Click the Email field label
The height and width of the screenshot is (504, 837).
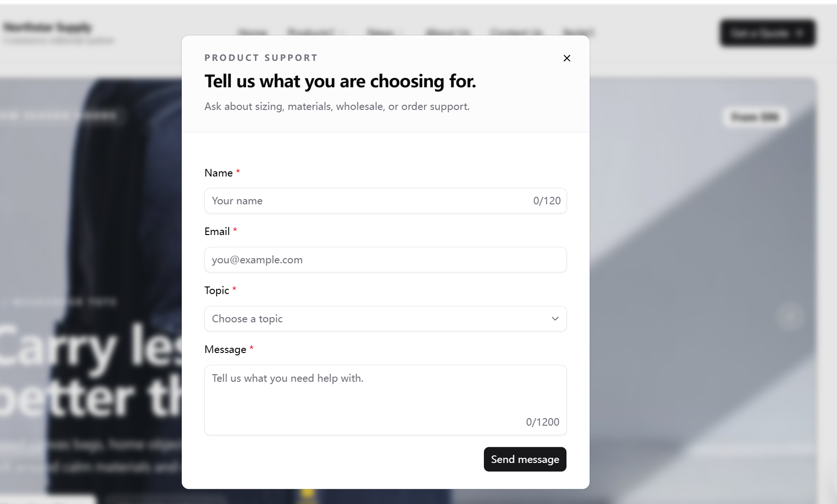(217, 231)
